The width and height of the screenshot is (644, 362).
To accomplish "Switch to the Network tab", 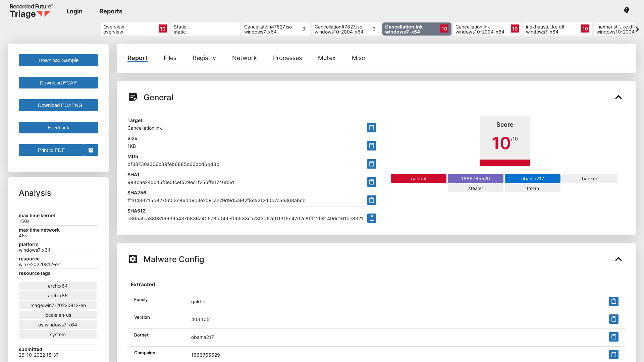I will pos(244,58).
